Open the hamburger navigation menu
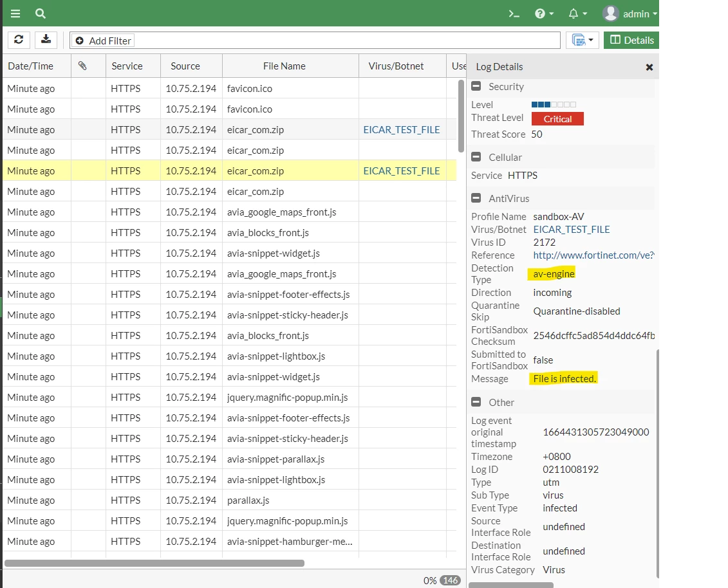This screenshot has width=728, height=588. click(x=15, y=14)
